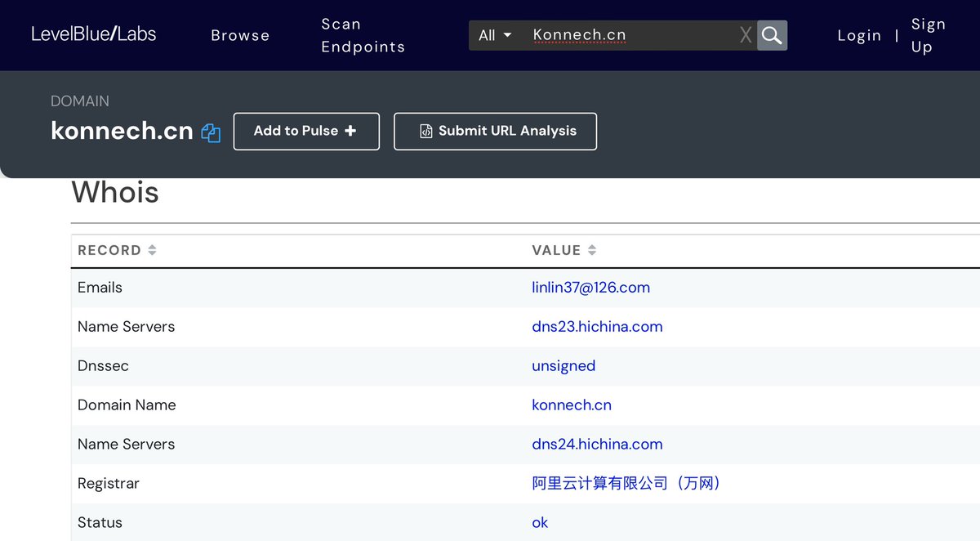Viewport: 980px width, 541px height.
Task: Click the unsigned Dnssec value
Action: [x=563, y=366]
